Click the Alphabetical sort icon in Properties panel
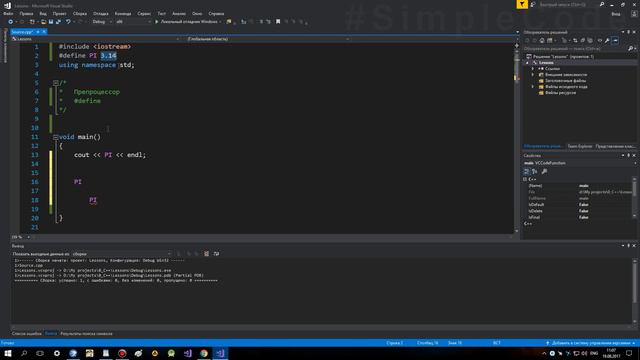The width and height of the screenshot is (640, 360). [535, 171]
